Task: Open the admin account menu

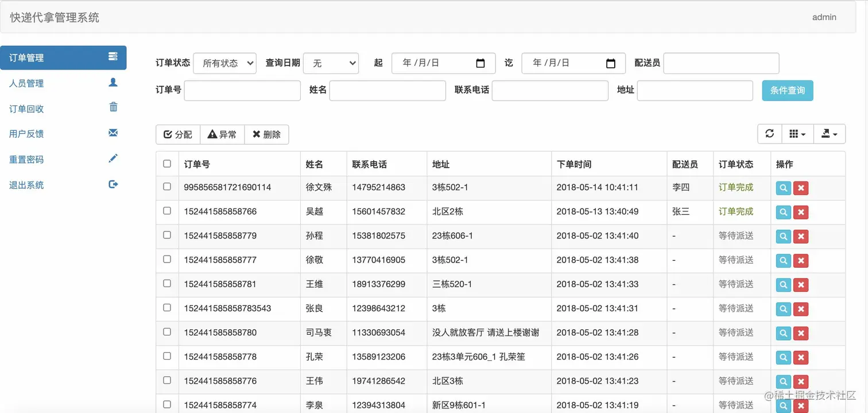Action: click(x=824, y=17)
